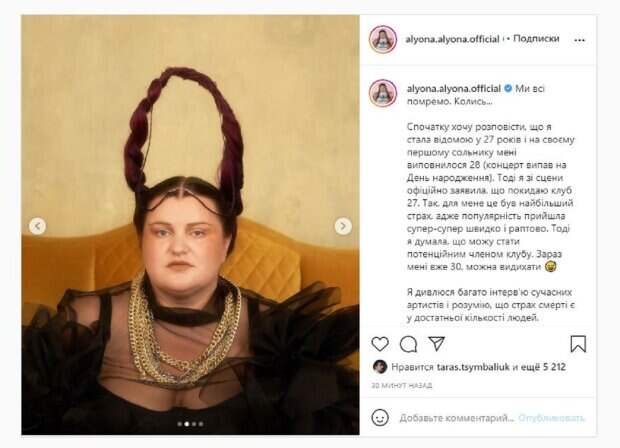Click profile avatar beside the caption
620x448 pixels.
click(x=383, y=93)
